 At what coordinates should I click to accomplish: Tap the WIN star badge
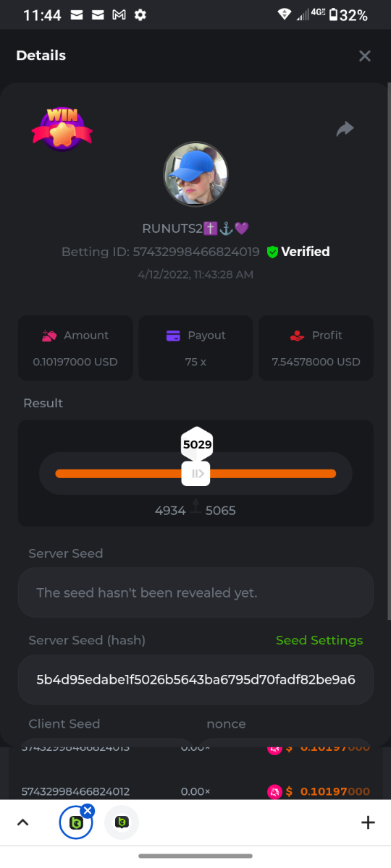[x=62, y=128]
